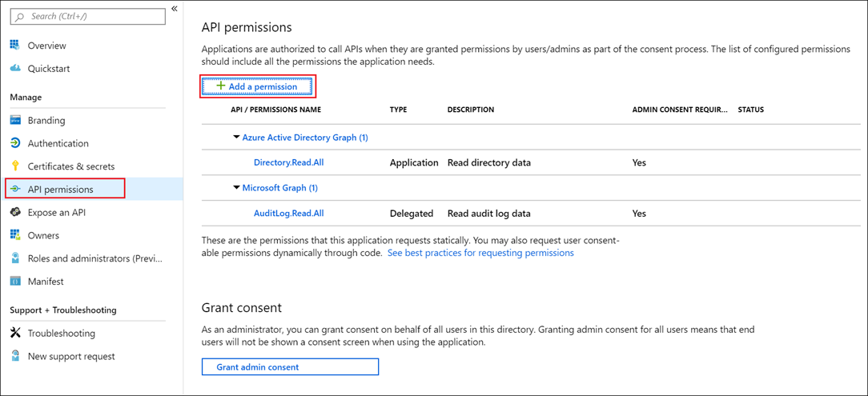The height and width of the screenshot is (396, 868).
Task: Click the Read audit log data description
Action: pos(488,213)
